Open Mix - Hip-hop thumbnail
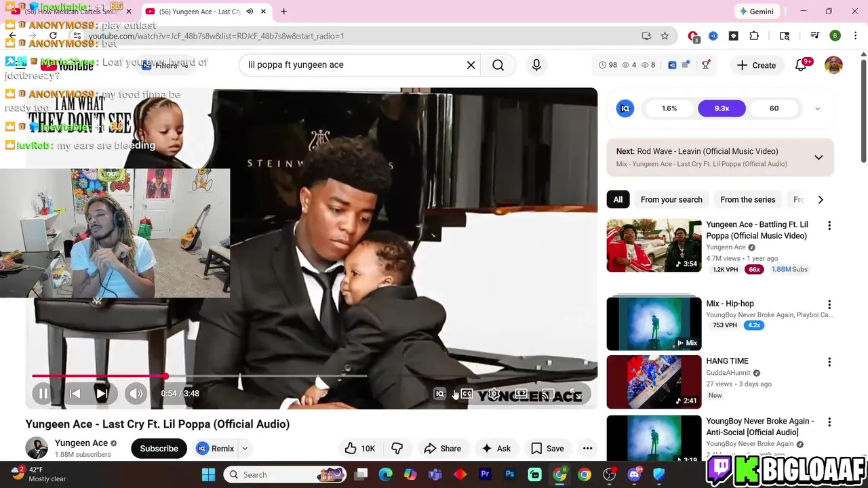 654,324
